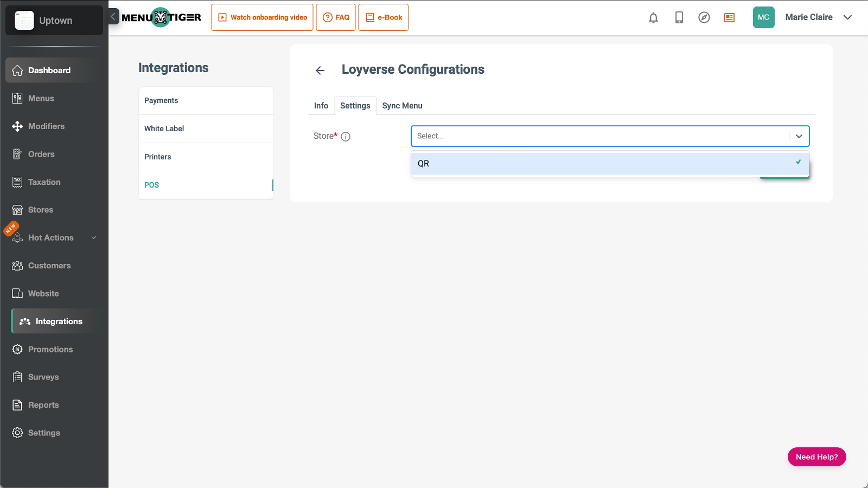Image resolution: width=868 pixels, height=488 pixels.
Task: Click the Taxation sidebar icon
Action: click(17, 182)
